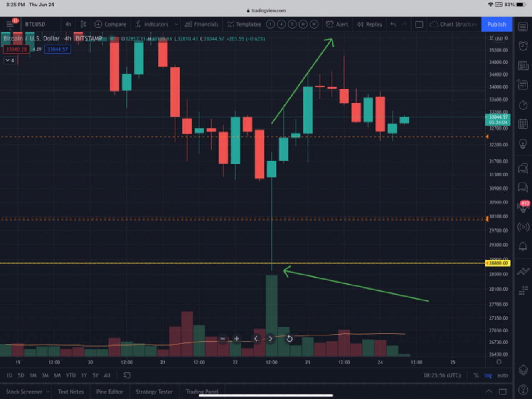Open the help question mark icon

[x=523, y=390]
